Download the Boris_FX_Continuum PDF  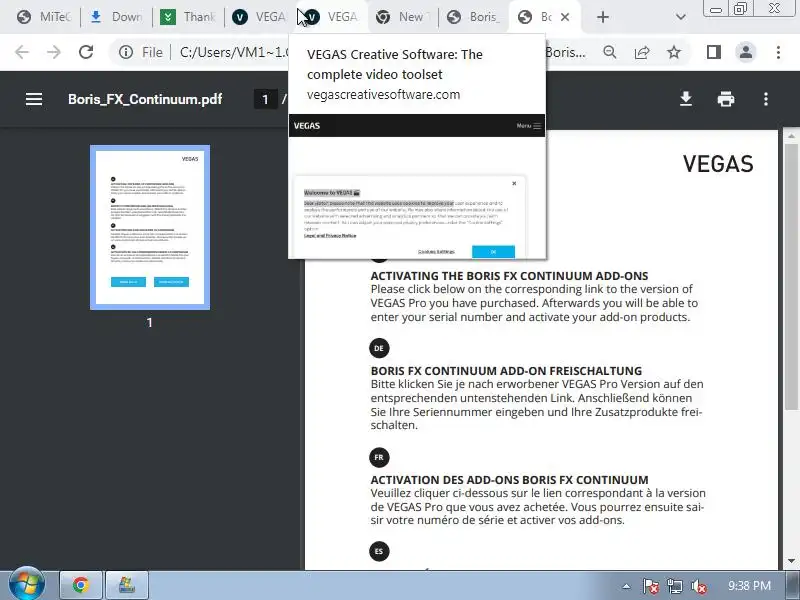[x=686, y=99]
